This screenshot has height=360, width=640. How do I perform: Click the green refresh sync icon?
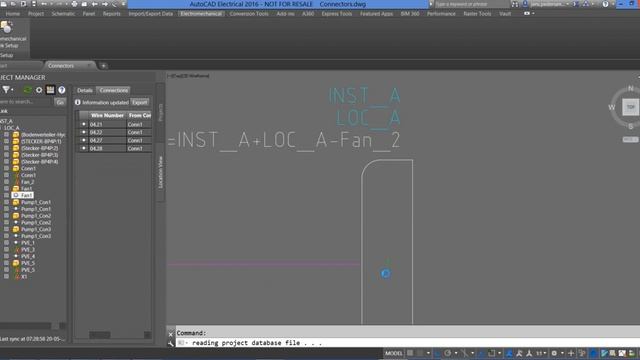tap(27, 90)
